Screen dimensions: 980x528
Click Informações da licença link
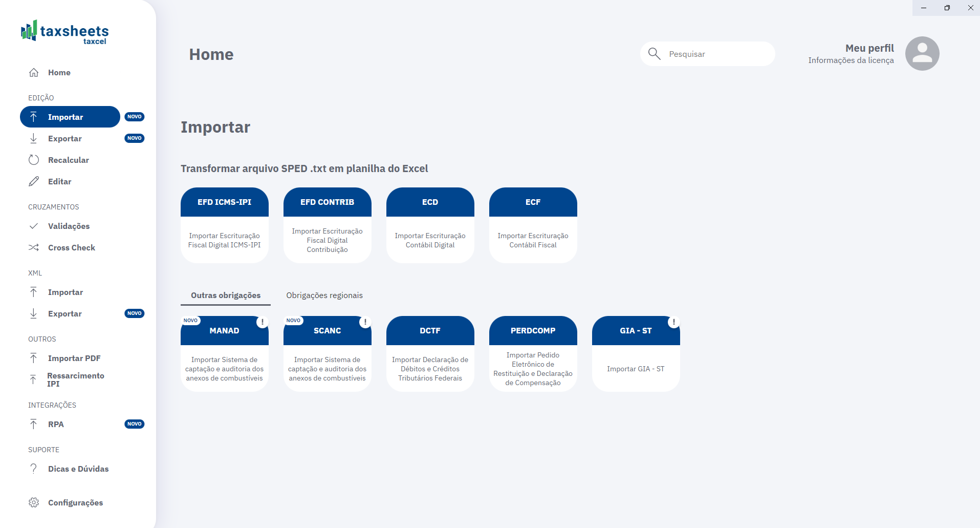point(851,60)
